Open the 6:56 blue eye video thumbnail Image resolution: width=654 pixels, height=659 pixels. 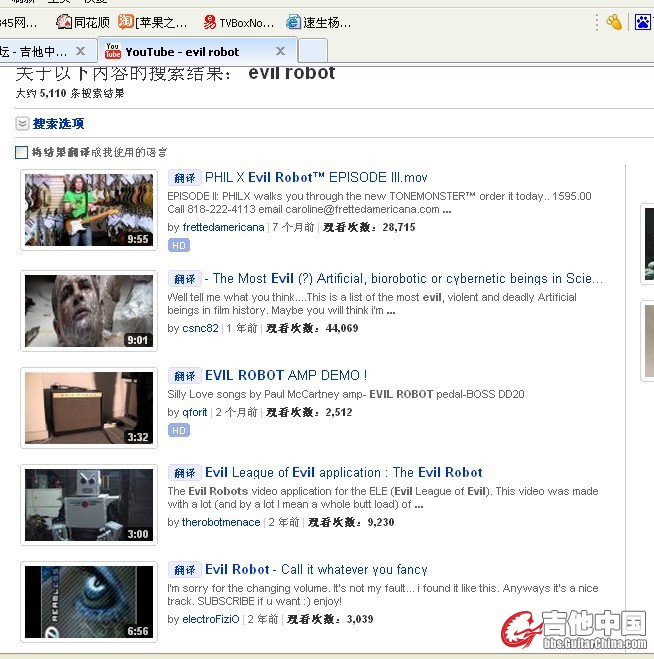click(89, 602)
